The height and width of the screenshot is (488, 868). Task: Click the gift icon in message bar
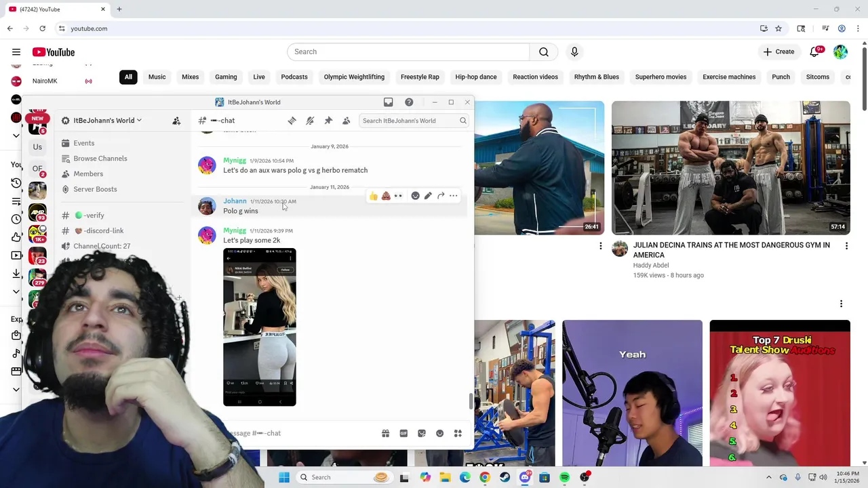[385, 433]
